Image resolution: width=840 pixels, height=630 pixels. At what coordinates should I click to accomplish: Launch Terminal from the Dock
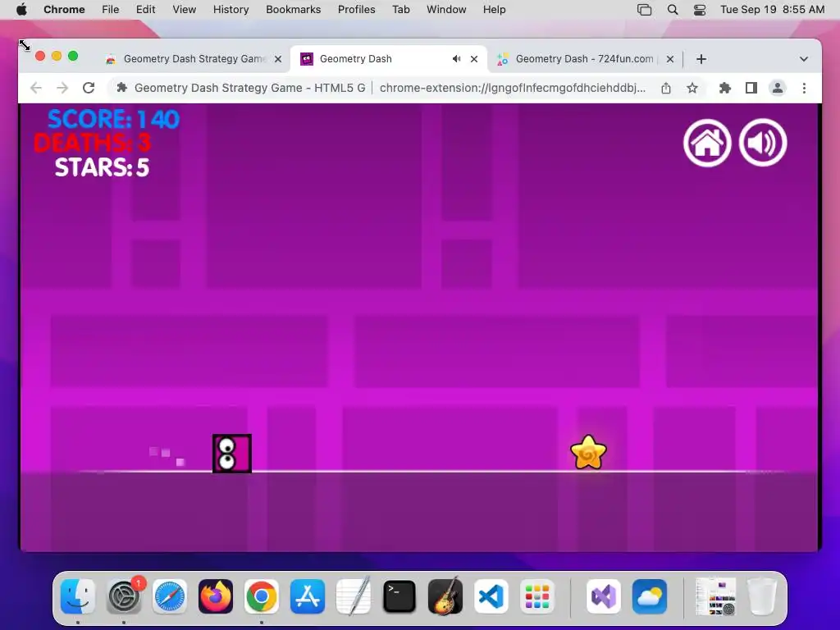point(399,596)
